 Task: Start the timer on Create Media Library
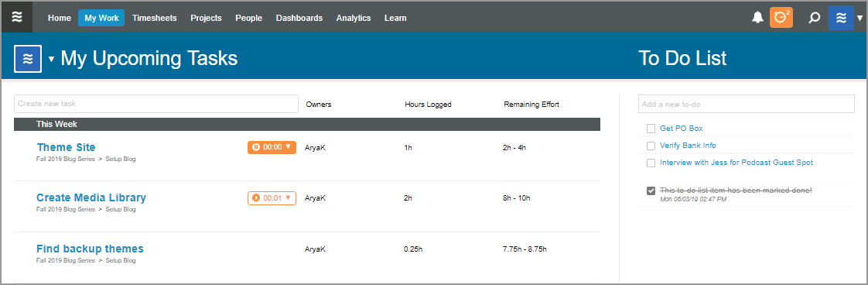[x=256, y=197]
